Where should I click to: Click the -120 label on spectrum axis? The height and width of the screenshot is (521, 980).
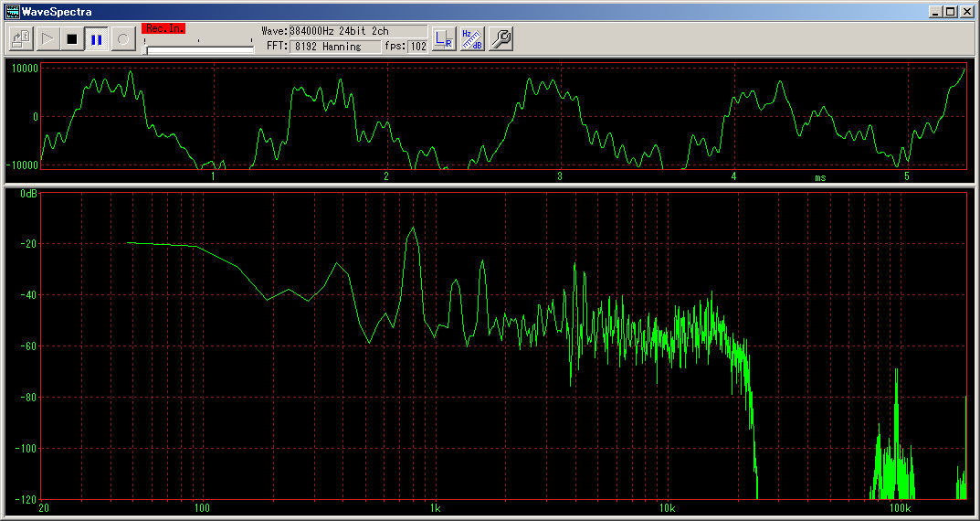click(26, 499)
